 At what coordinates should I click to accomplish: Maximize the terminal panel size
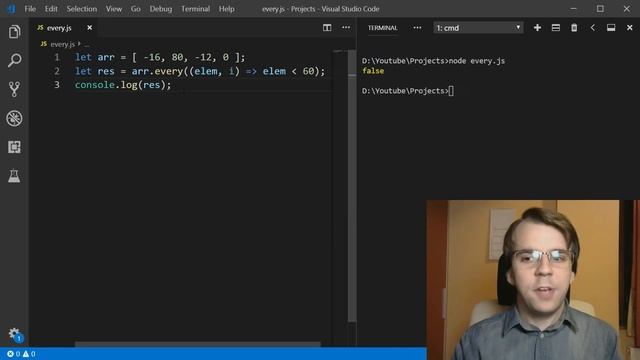pyautogui.click(x=611, y=28)
